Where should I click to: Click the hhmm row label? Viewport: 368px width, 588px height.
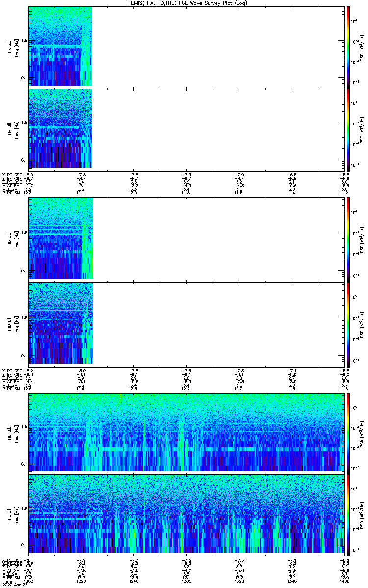[x=7, y=582]
